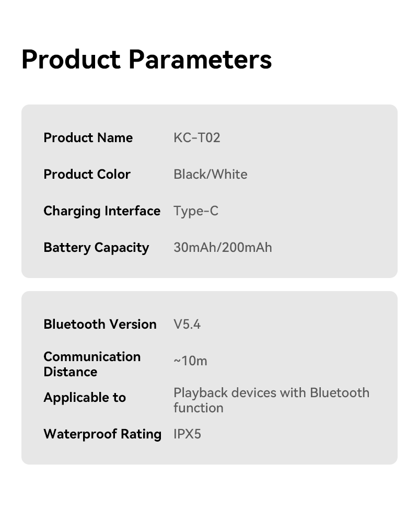Screen dimensions: 418x532
Task: Click the Type-C value
Action: point(196,211)
